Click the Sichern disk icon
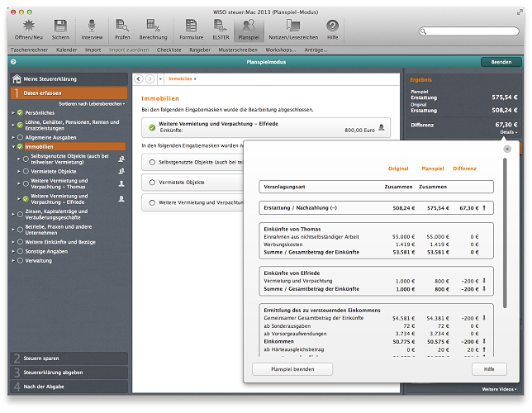532x413 pixels. [60, 26]
